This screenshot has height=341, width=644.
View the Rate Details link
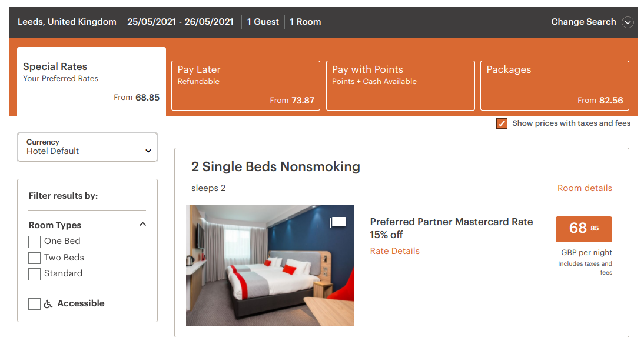(x=394, y=251)
